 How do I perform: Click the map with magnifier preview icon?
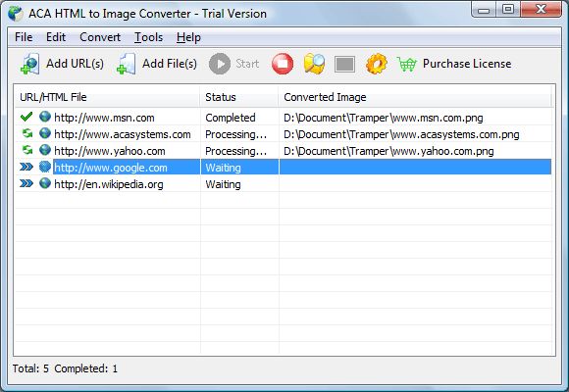click(x=314, y=64)
